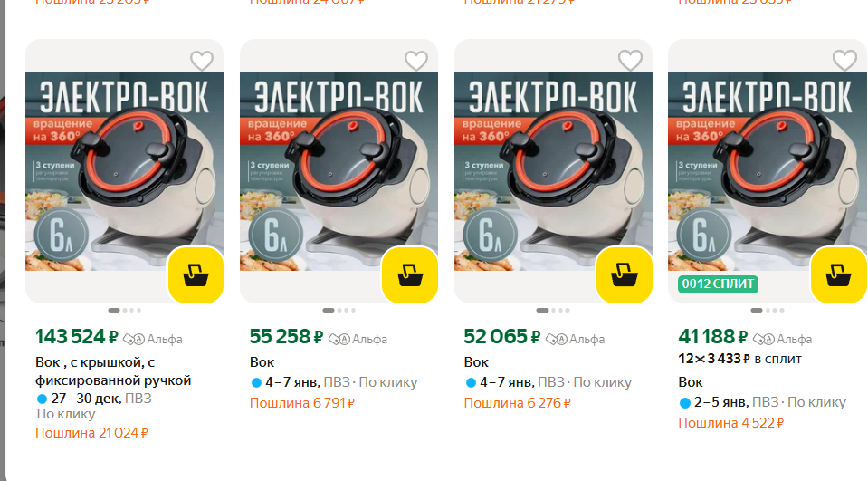Click Альфа card icon beside 143 524 ₽
Screen dimensions: 868x481
(134, 339)
